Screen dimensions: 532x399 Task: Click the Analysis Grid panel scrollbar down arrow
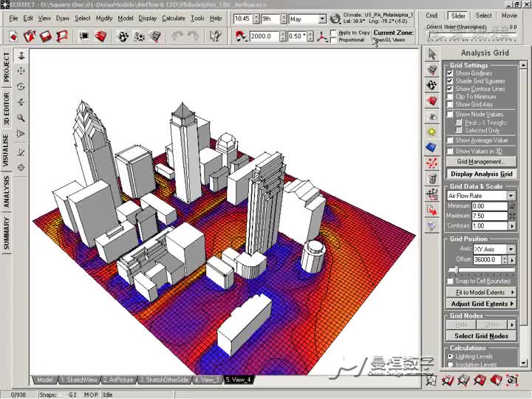click(523, 363)
